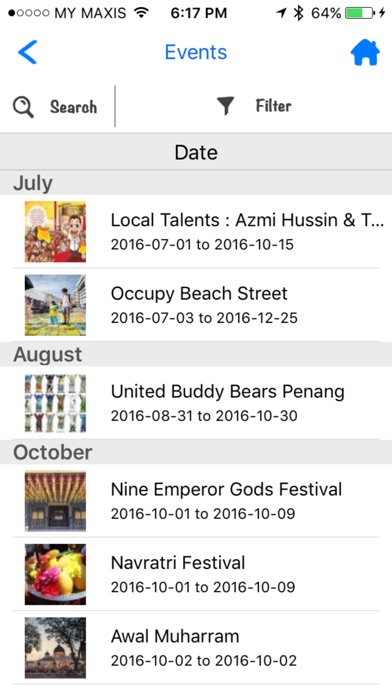Tap the battery indicator icon

click(x=360, y=13)
